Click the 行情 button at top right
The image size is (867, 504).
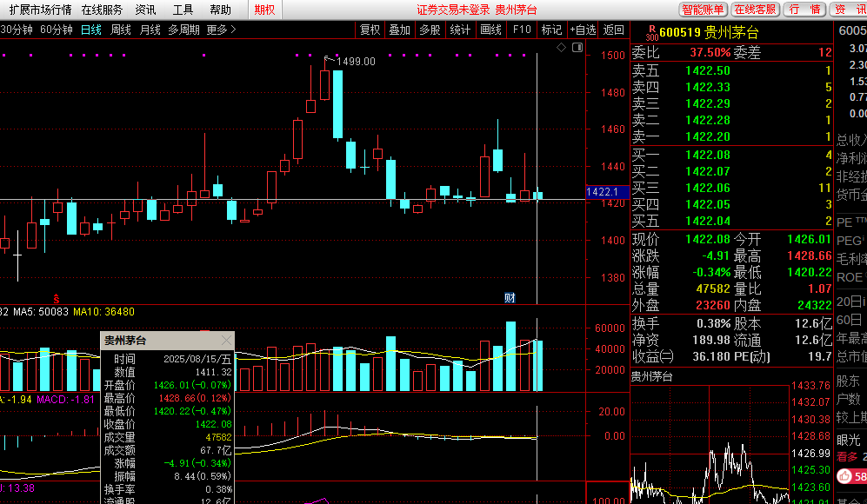pos(804,10)
